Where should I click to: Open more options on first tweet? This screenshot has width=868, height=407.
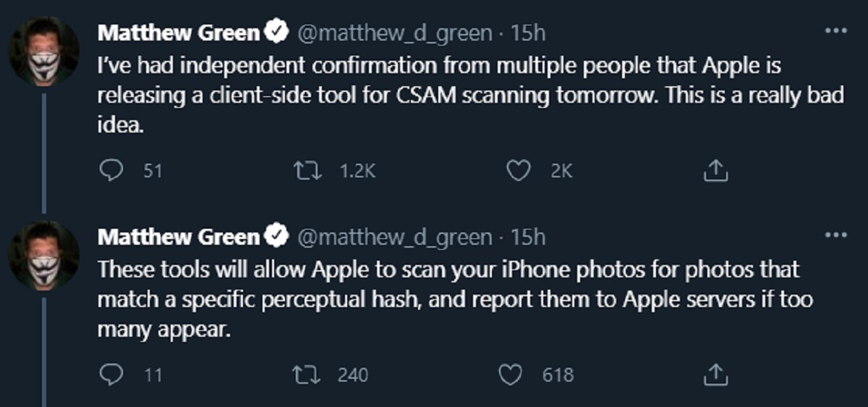coord(835,31)
